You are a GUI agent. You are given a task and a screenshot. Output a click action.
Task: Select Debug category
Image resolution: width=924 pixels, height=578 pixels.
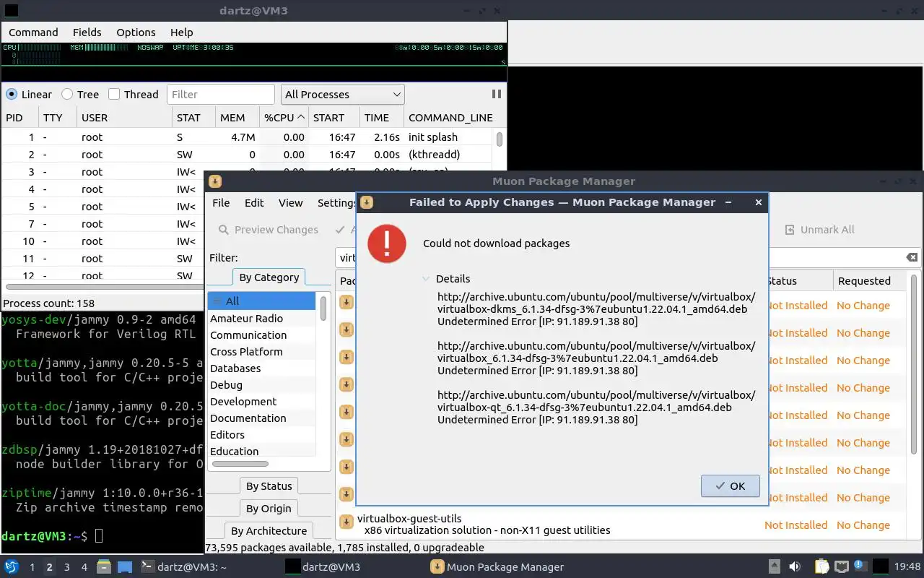pyautogui.click(x=261, y=385)
